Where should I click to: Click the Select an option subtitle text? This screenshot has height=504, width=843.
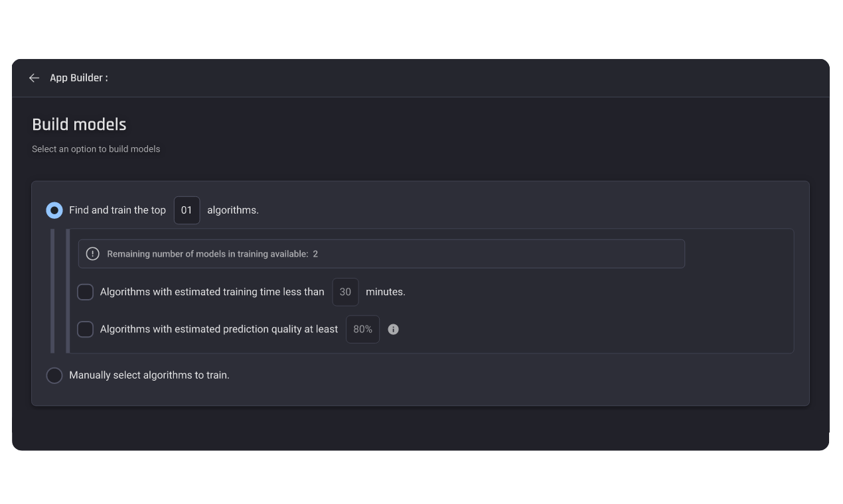[x=96, y=149]
